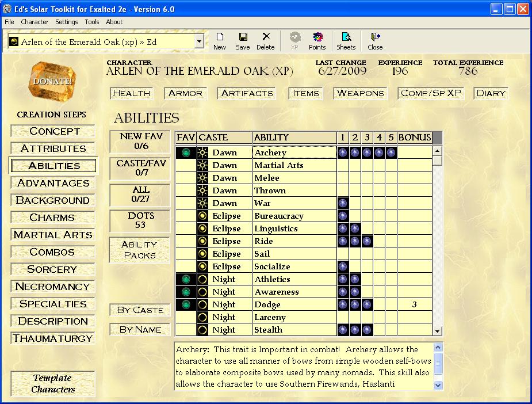
Task: Open the Diary section
Action: tap(491, 93)
